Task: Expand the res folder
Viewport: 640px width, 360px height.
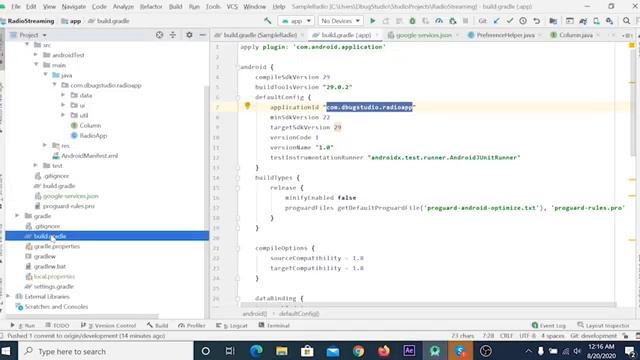Action: [45, 145]
